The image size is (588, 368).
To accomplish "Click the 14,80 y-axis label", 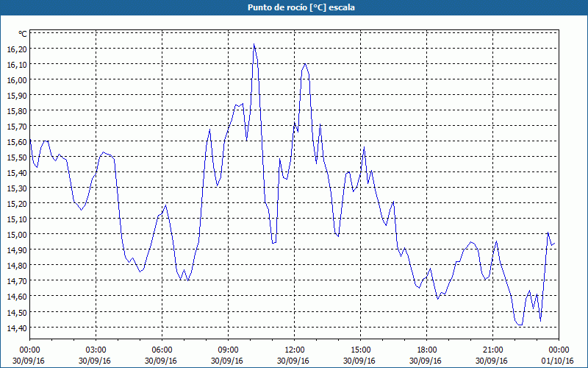I will click(17, 266).
